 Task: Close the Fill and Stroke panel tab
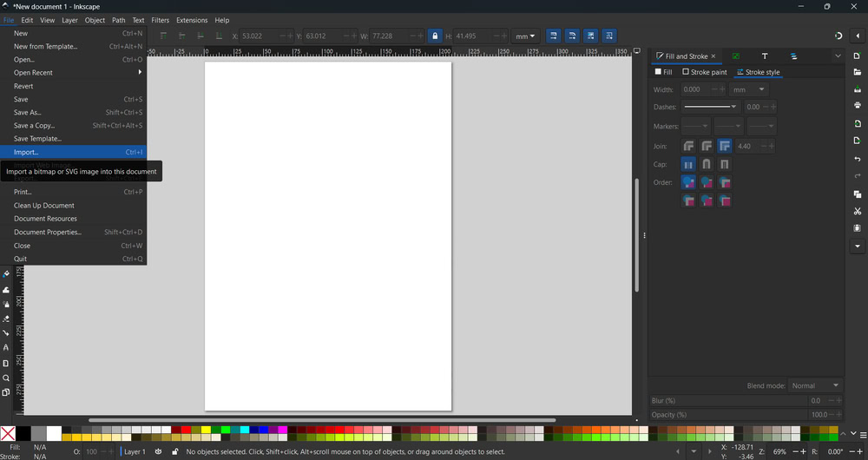pyautogui.click(x=713, y=56)
